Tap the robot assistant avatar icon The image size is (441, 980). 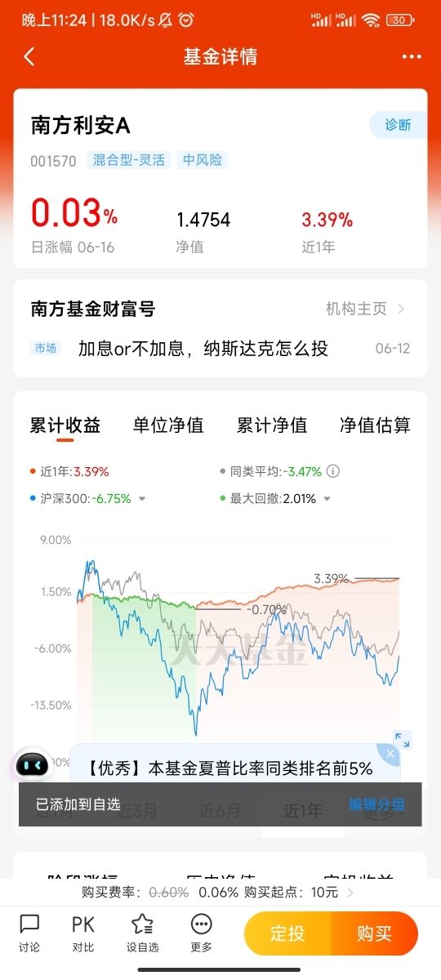(x=33, y=765)
